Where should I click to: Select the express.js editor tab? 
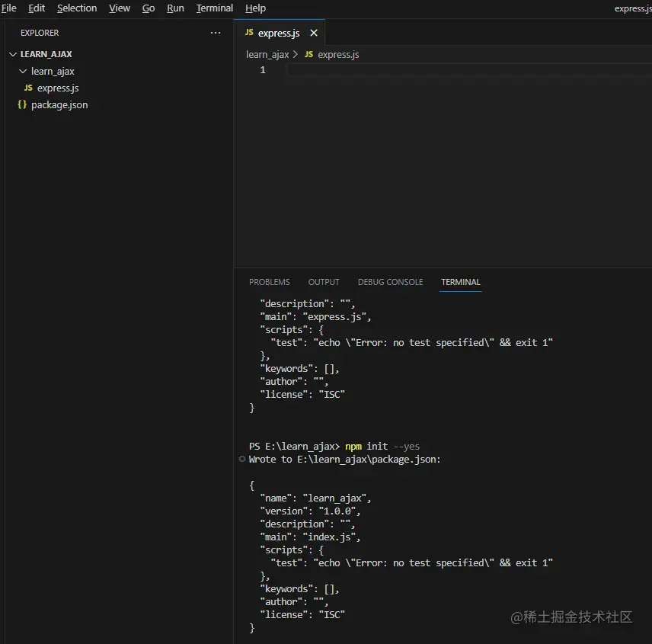tap(279, 33)
